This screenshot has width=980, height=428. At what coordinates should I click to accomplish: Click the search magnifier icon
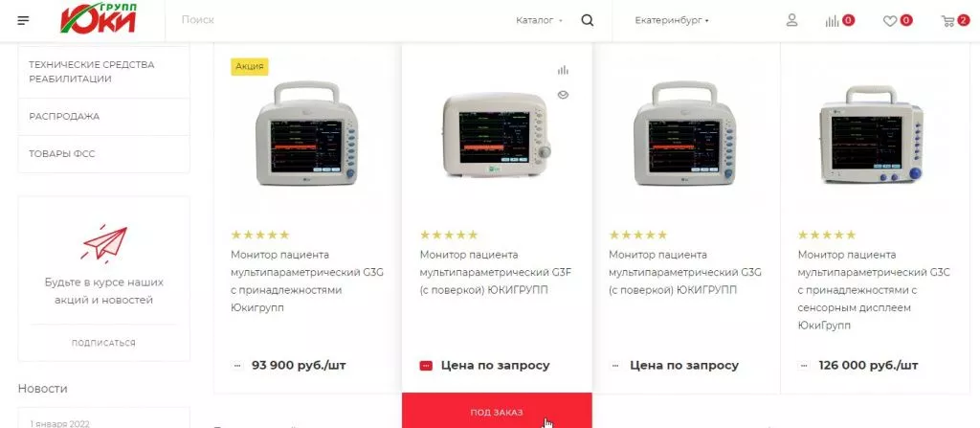coord(587,20)
